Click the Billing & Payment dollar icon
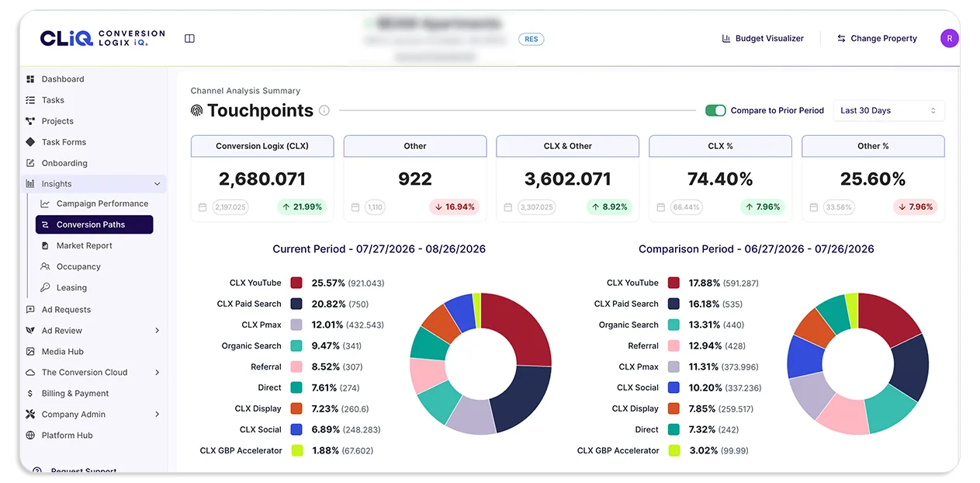The height and width of the screenshot is (483, 980). 30,393
